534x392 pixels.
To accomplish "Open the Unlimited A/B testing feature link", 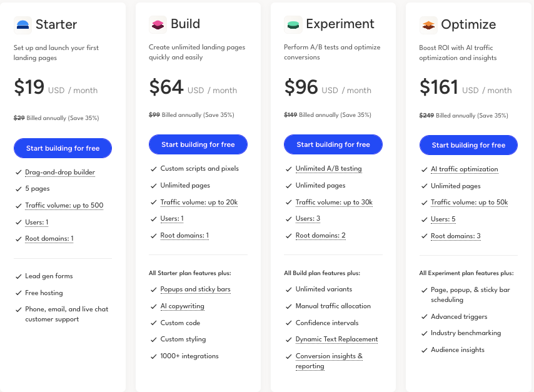I will click(x=328, y=169).
